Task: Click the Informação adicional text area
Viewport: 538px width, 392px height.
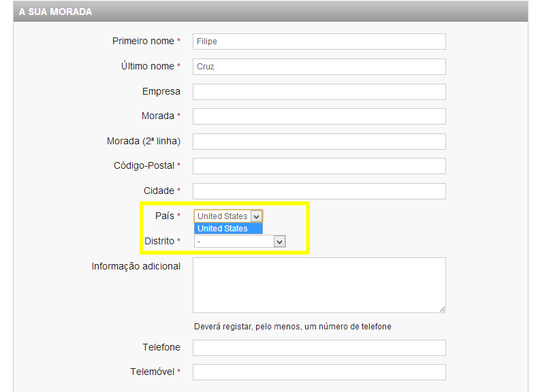Action: coord(319,285)
